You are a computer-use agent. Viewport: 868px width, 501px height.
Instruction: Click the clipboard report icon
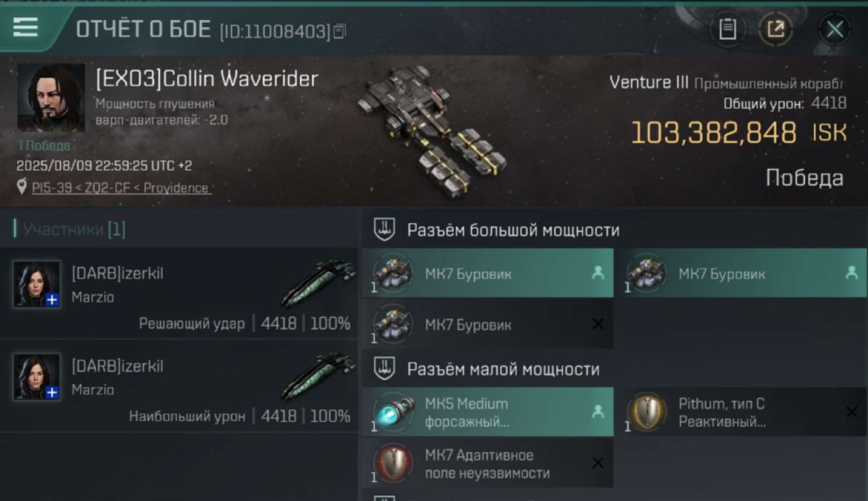click(727, 29)
